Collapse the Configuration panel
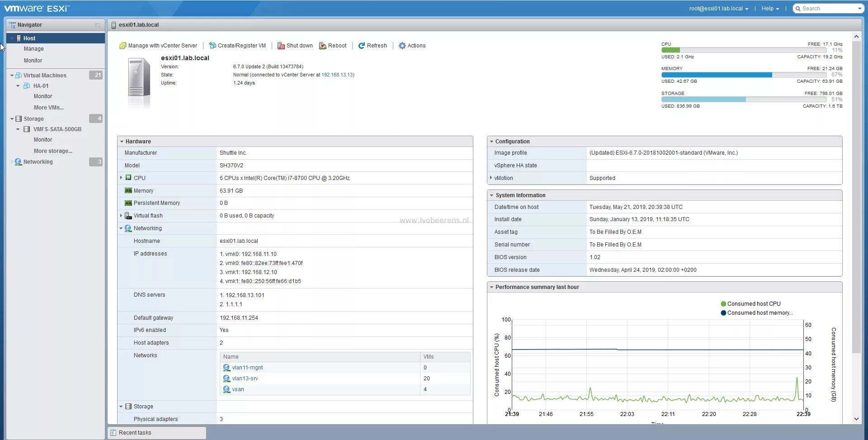Screen dimensions: 868x440 (x=491, y=142)
